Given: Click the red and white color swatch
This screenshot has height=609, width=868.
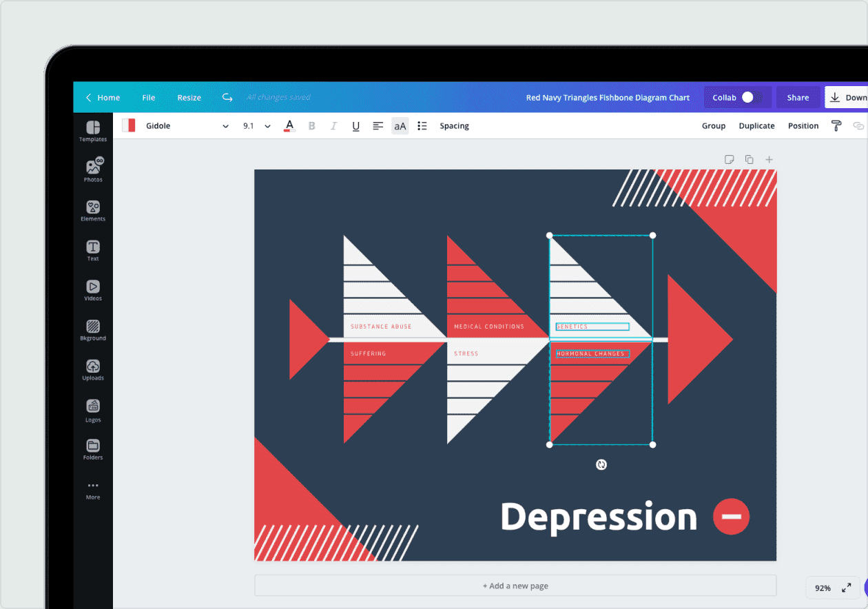Looking at the screenshot, I should (x=129, y=125).
